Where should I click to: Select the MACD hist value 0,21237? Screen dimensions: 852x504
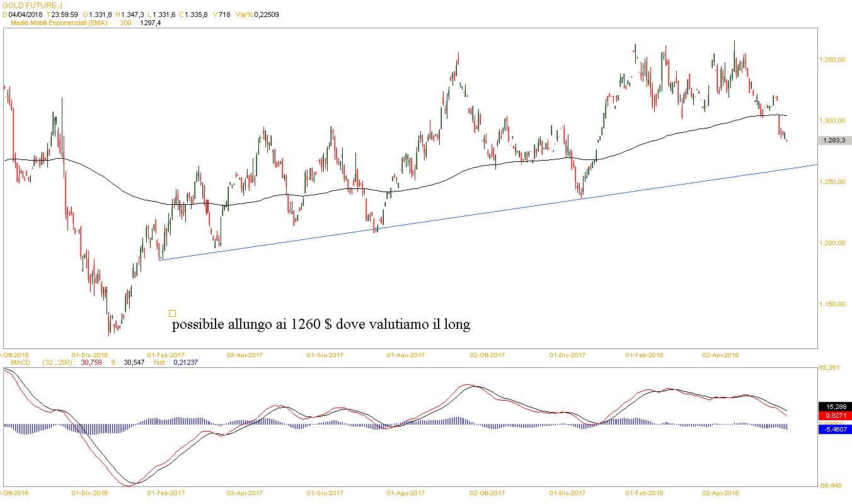pos(185,363)
